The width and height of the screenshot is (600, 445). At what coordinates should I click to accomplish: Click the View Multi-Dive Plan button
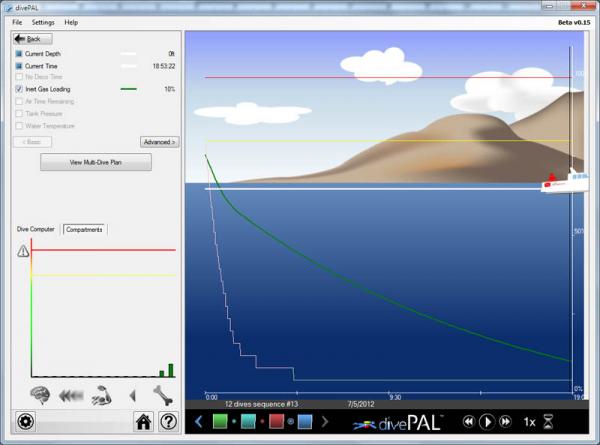pyautogui.click(x=96, y=162)
